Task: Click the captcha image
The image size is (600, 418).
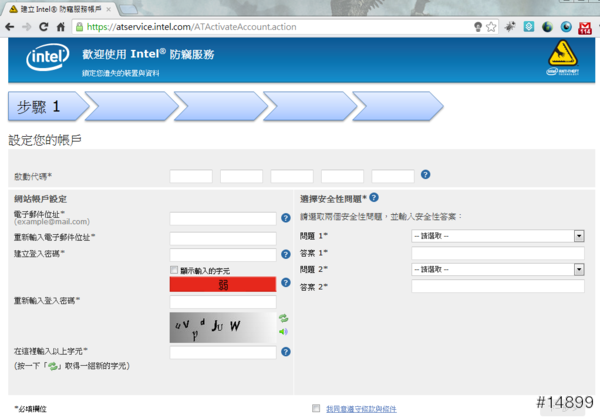Action: tap(223, 327)
